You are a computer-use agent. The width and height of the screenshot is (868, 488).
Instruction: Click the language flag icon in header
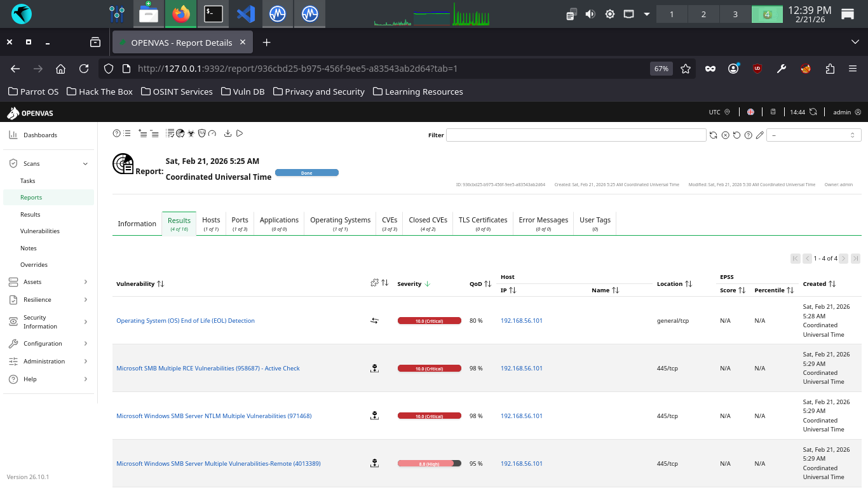click(750, 112)
